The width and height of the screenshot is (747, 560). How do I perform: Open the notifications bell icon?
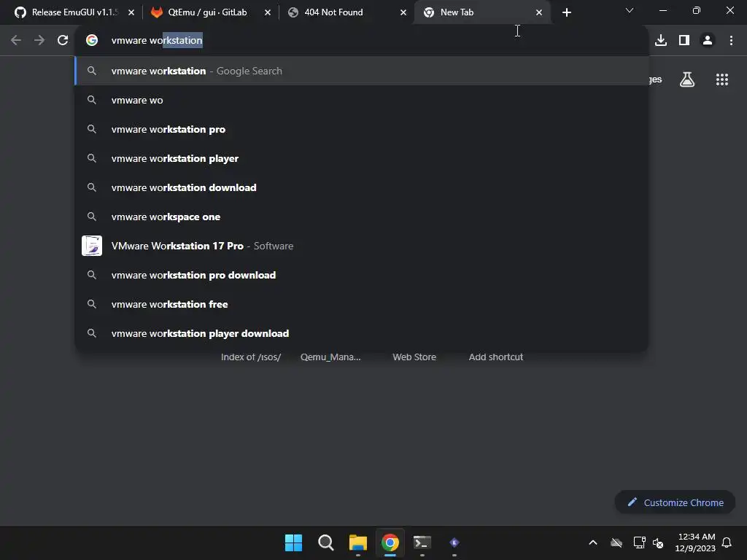point(727,542)
